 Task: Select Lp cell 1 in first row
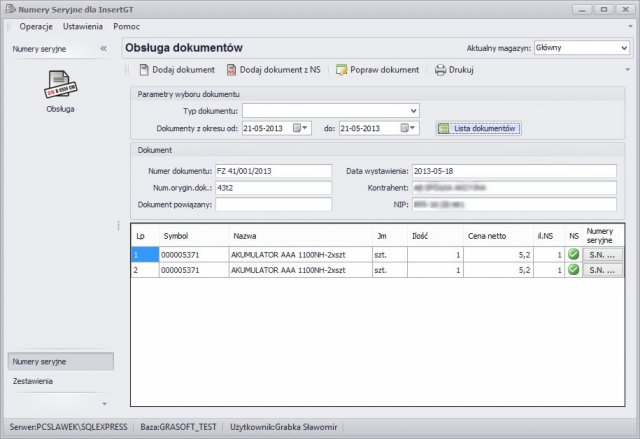coord(145,255)
